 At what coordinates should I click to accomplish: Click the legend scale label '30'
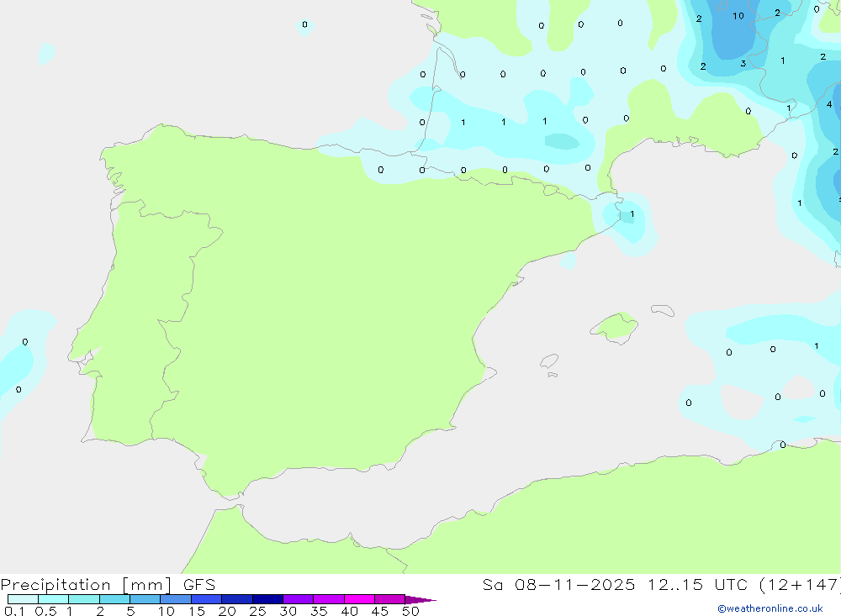[288, 611]
